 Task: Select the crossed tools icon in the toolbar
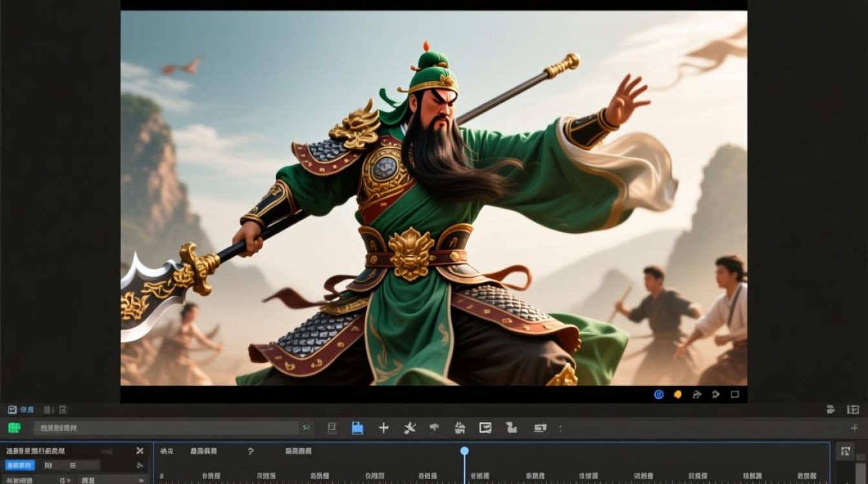pos(409,428)
